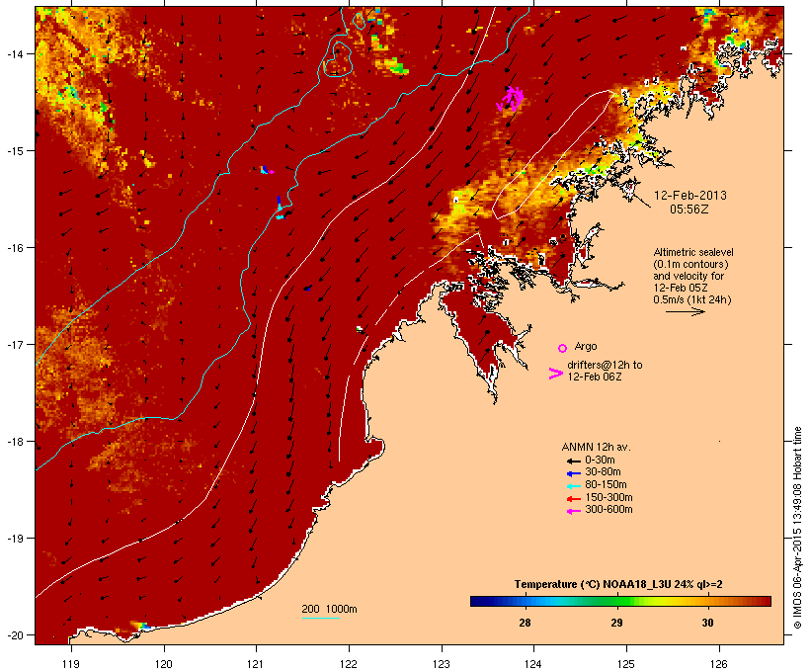810x672 pixels.
Task: Click the 150-300m depth label
Action: 608,497
